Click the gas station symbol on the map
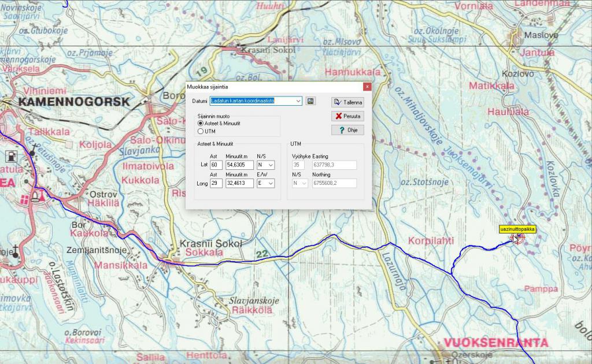This screenshot has height=364, width=592. tap(10, 156)
